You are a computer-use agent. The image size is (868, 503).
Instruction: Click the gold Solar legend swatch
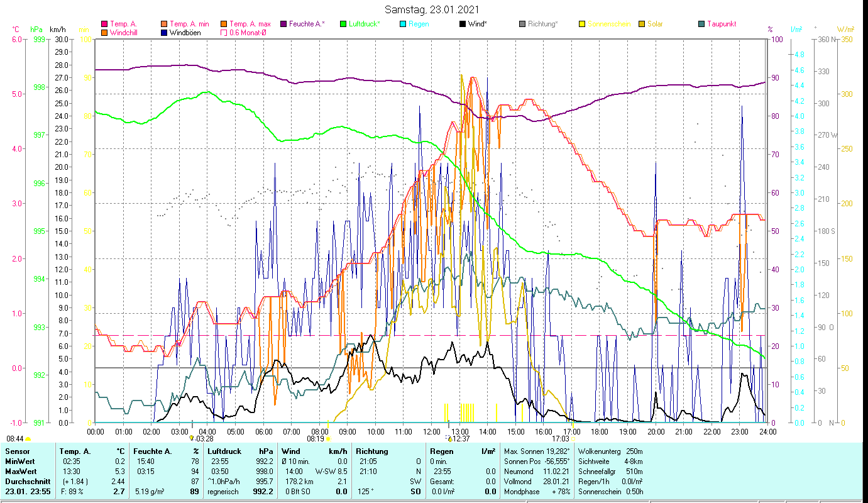click(x=642, y=24)
